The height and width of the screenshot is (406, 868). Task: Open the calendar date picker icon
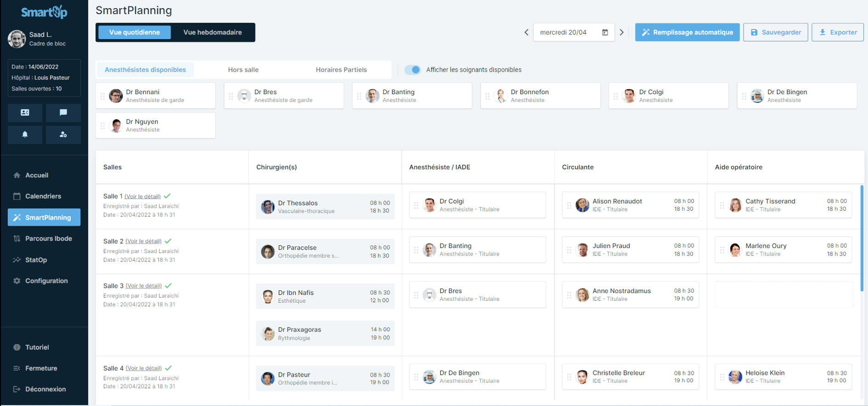[605, 32]
